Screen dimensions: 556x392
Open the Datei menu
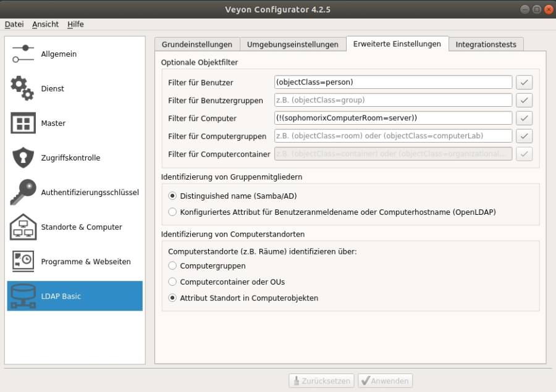click(14, 24)
